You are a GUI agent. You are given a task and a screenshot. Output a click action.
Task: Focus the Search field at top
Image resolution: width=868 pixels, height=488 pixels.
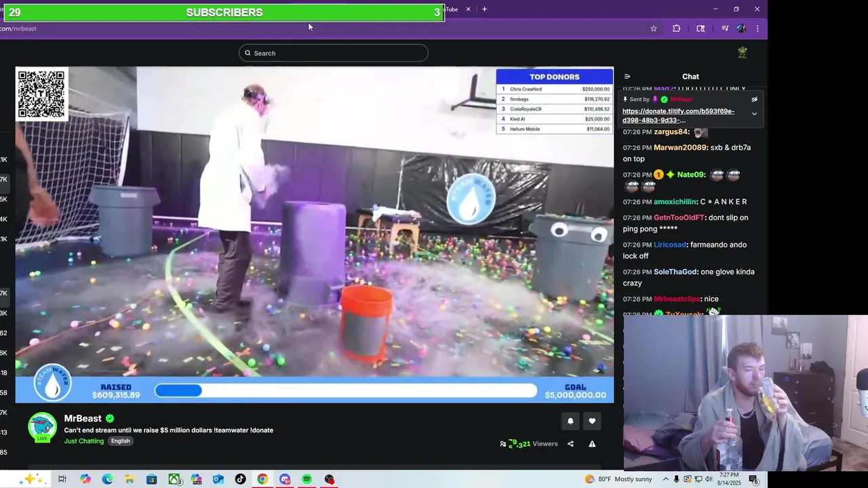pyautogui.click(x=333, y=53)
